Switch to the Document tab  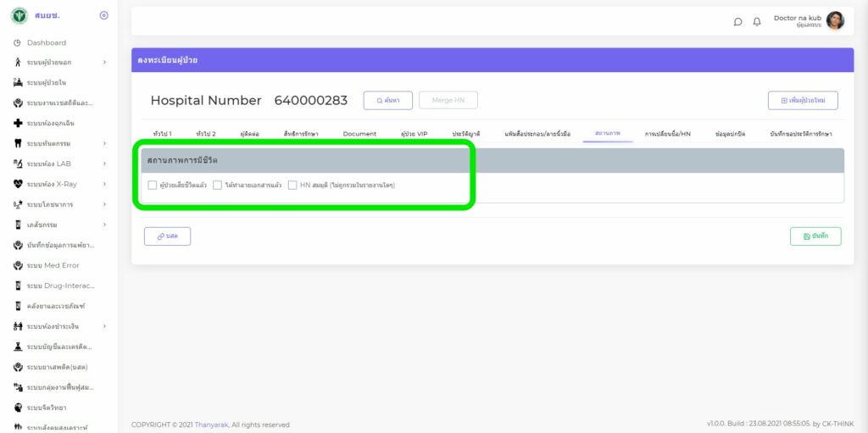(359, 134)
